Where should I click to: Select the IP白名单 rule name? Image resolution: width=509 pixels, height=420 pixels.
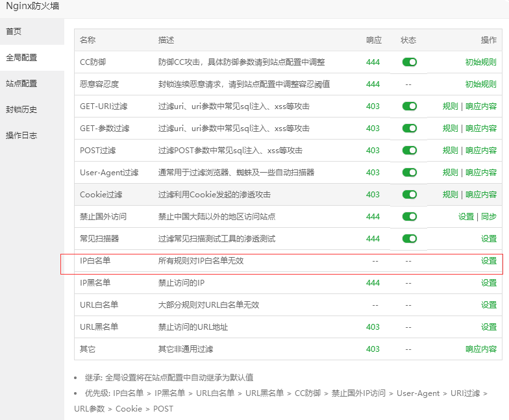tap(95, 261)
